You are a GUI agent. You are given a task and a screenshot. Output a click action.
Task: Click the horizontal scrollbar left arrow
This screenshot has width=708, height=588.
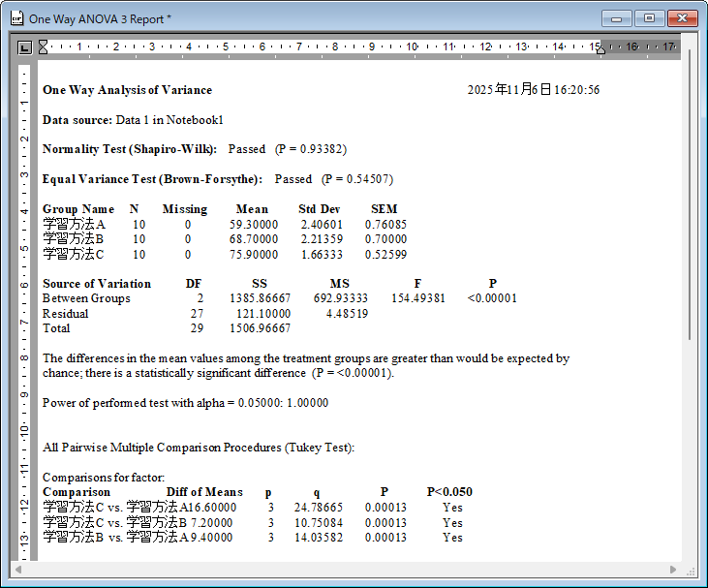coord(16,569)
